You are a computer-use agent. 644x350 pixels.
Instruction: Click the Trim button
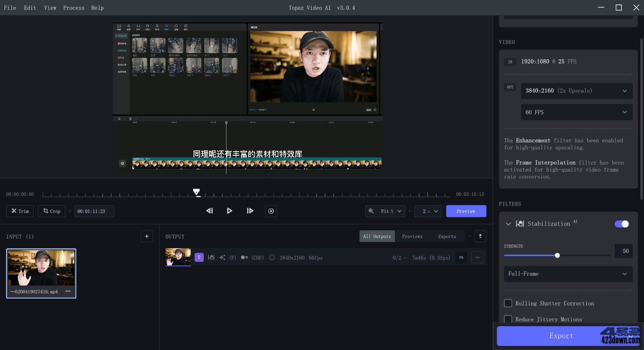[x=20, y=211]
